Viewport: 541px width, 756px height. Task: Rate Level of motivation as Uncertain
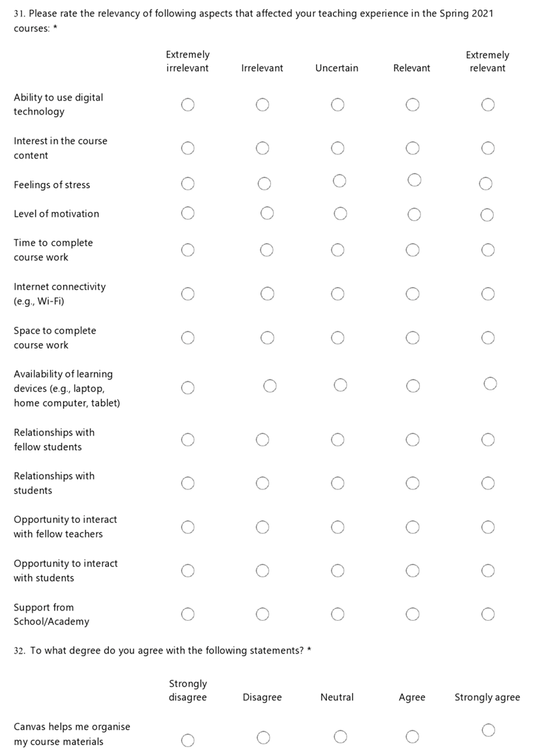pyautogui.click(x=340, y=213)
